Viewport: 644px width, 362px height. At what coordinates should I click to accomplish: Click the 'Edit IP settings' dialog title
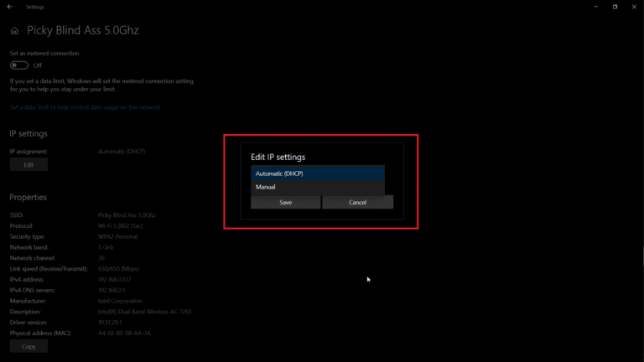[x=278, y=157]
